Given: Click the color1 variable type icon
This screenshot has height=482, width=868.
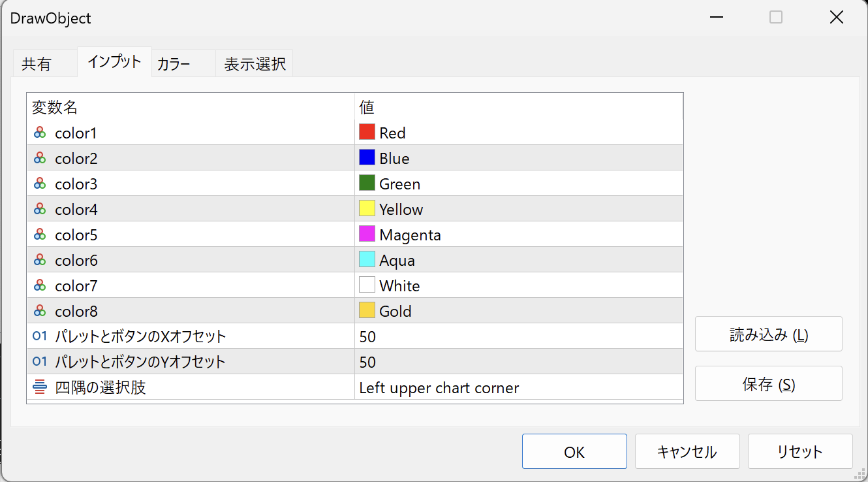Looking at the screenshot, I should (40, 133).
